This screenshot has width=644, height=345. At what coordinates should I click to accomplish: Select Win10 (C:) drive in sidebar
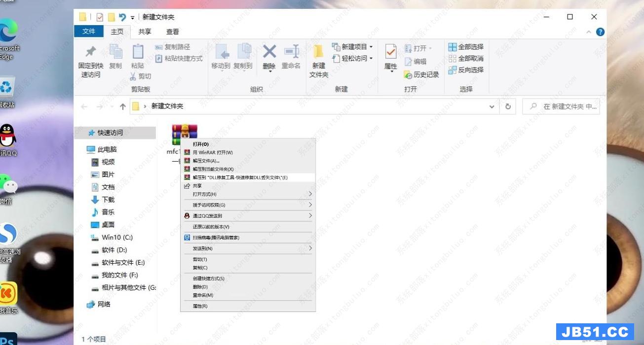(117, 237)
